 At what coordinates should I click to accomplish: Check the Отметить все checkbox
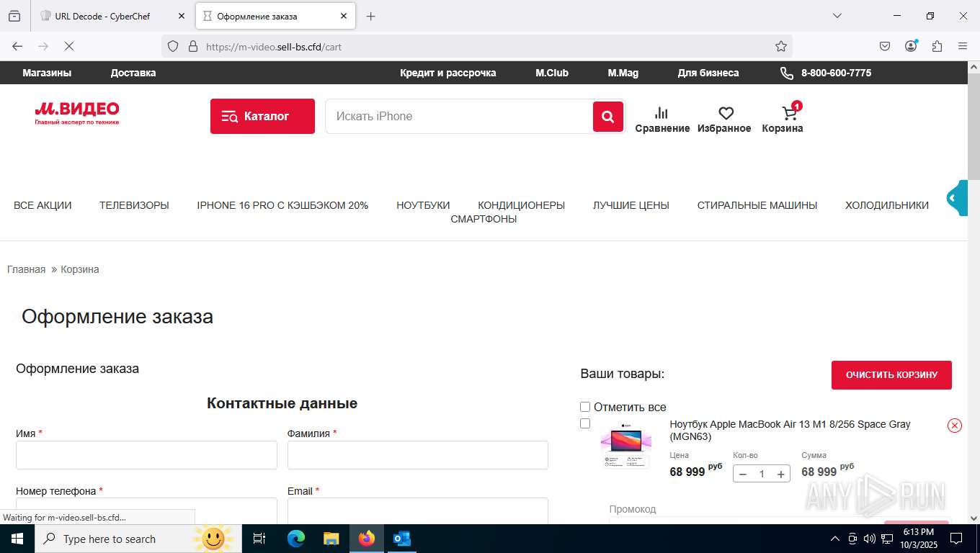[x=585, y=407]
